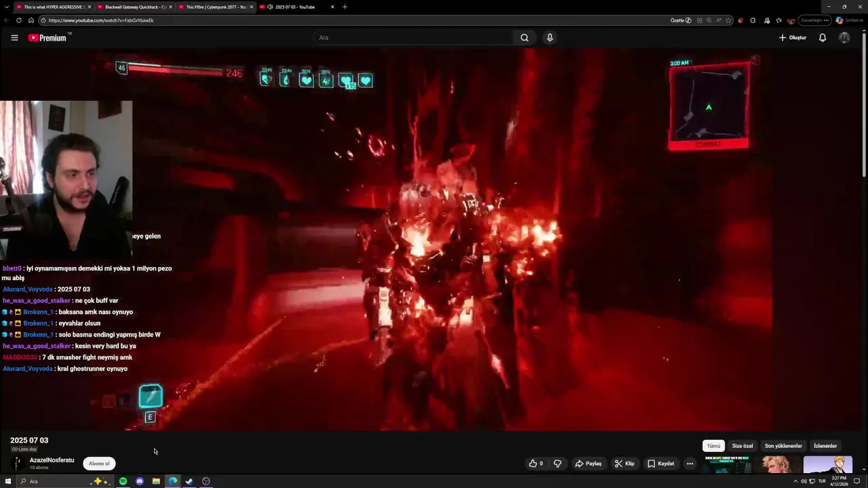Open File Explorer from the taskbar
868x488 pixels.
coord(156,481)
